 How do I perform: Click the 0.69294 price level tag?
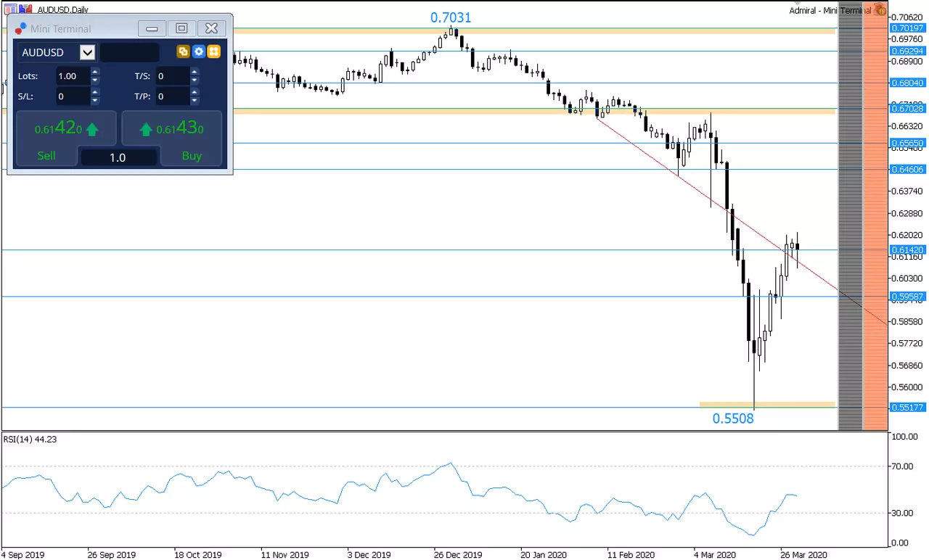pos(907,52)
